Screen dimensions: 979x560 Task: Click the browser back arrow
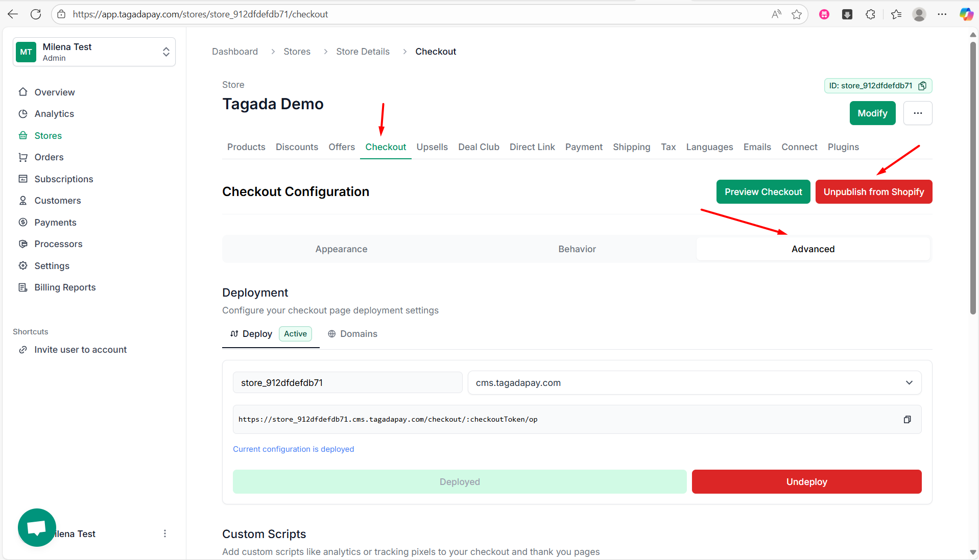13,14
